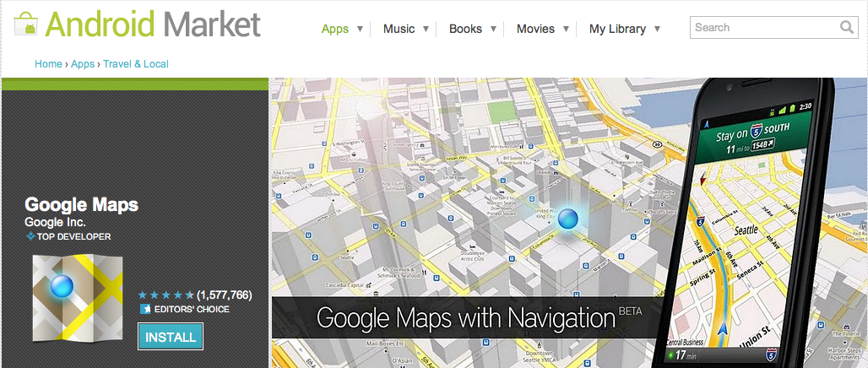This screenshot has height=368, width=868.
Task: Click the Editors' Choice badge icon
Action: [x=145, y=310]
